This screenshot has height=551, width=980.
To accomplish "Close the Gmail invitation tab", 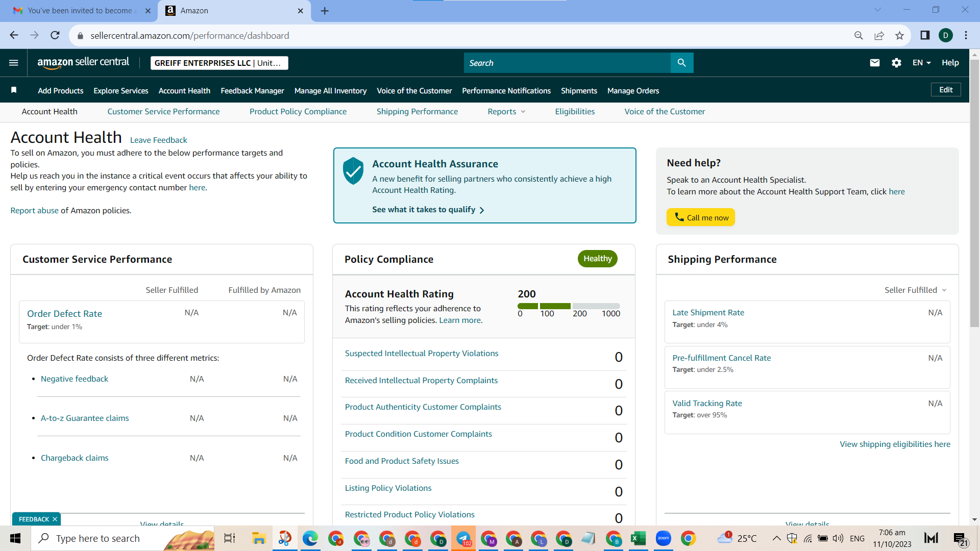I will pos(148,11).
